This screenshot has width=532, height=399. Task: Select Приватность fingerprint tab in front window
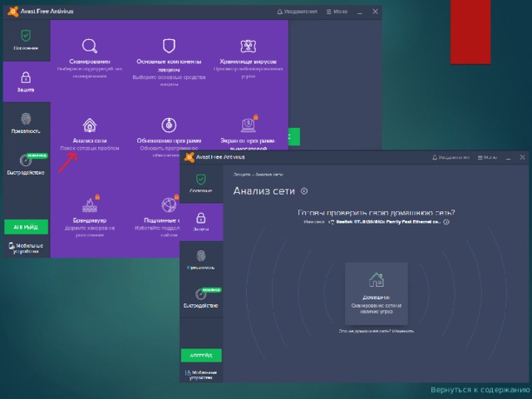tap(201, 260)
